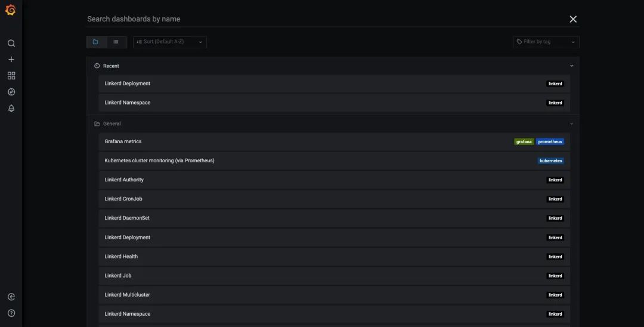
Task: Click the Recent section header
Action: click(x=333, y=66)
